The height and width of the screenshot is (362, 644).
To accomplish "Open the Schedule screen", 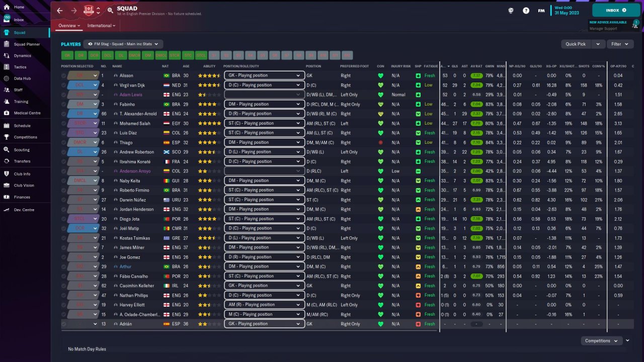I will pyautogui.click(x=22, y=126).
